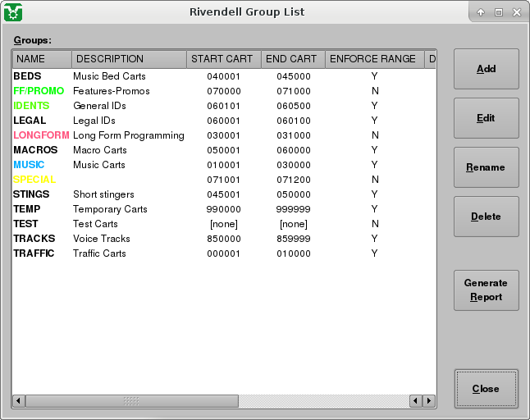
Task: Sort by the DESCRIPTION column header
Action: [129, 59]
